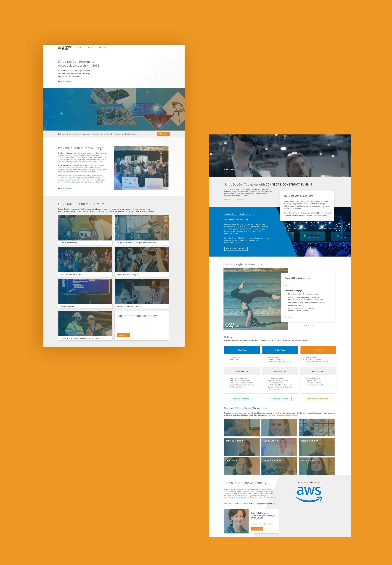Screen dimensions: 392x565
Task: Click Register button in classes banner
Action: coord(163,134)
